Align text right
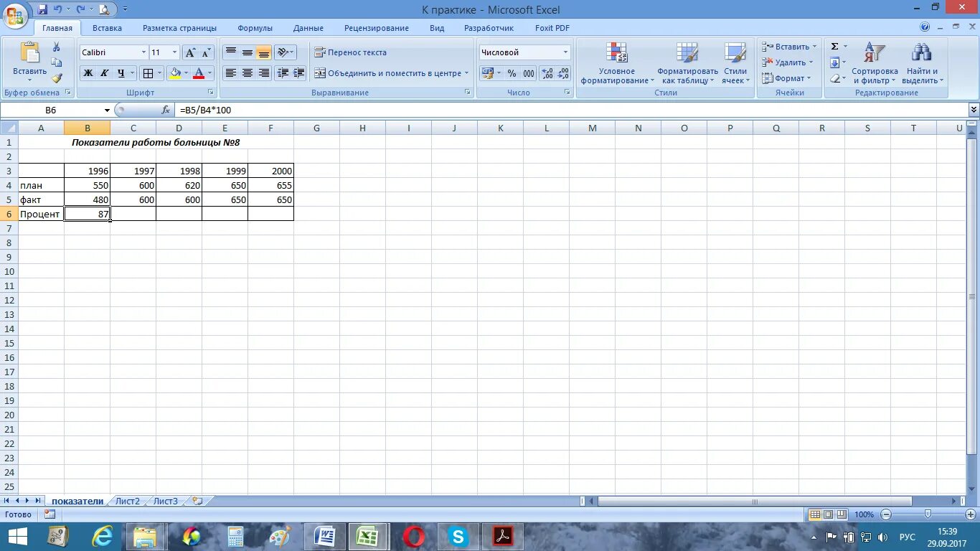The image size is (980, 551). (264, 73)
